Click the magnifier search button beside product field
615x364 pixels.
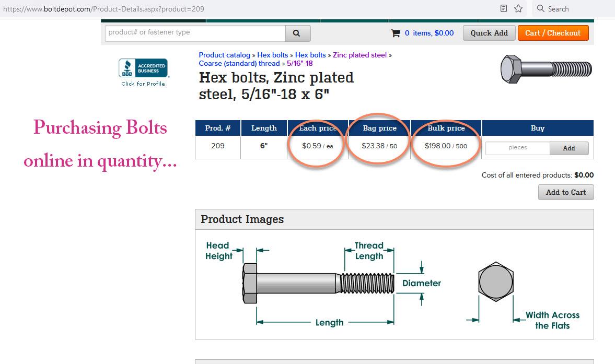pos(298,33)
